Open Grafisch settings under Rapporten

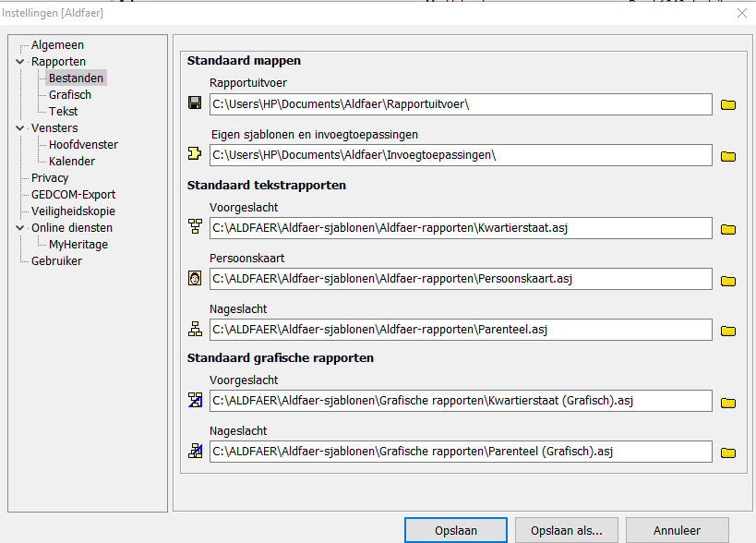pos(70,95)
